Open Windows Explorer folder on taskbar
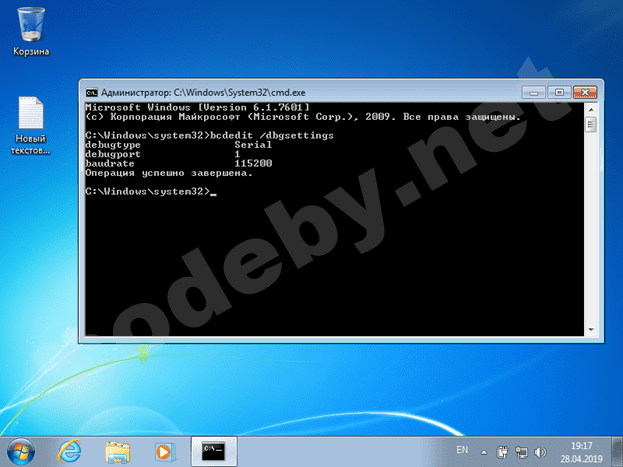The width and height of the screenshot is (623, 467). (x=118, y=452)
